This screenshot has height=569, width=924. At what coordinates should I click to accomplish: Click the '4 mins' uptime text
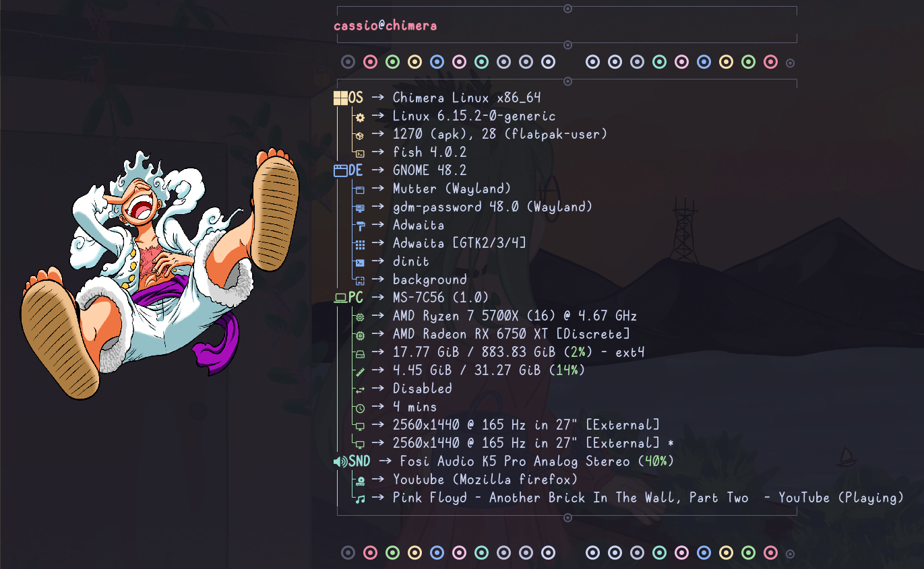[415, 407]
